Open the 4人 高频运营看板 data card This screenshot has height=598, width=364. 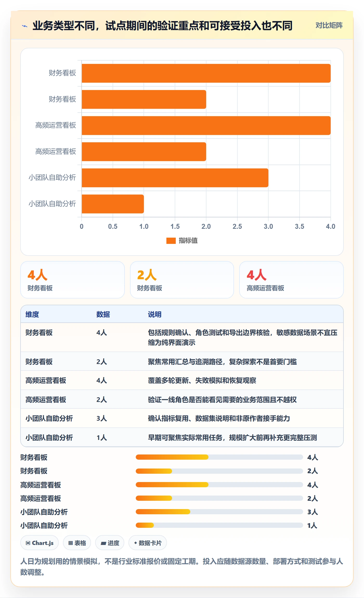tap(291, 280)
